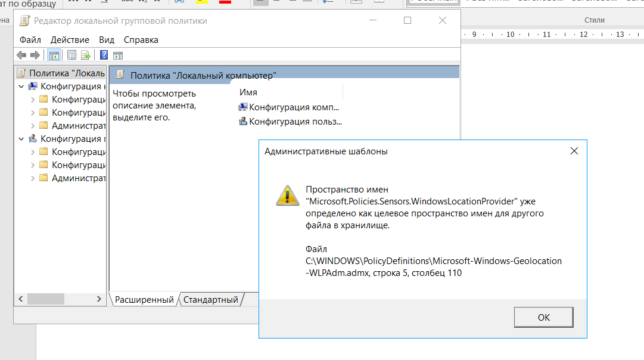Expand Административ folder under user configuration
Viewport: 644px width, 360px height.
pyautogui.click(x=33, y=178)
